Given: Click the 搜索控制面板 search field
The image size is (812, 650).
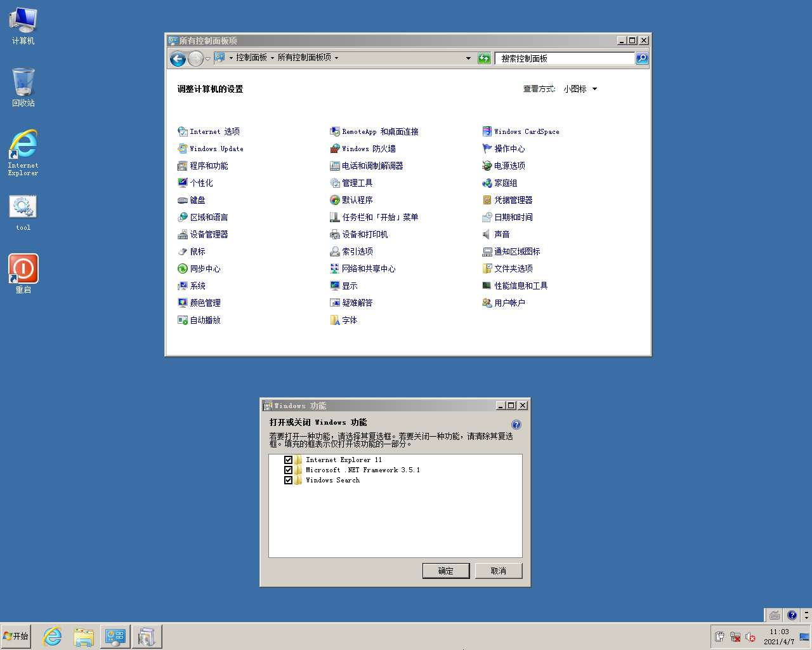Looking at the screenshot, I should point(565,58).
